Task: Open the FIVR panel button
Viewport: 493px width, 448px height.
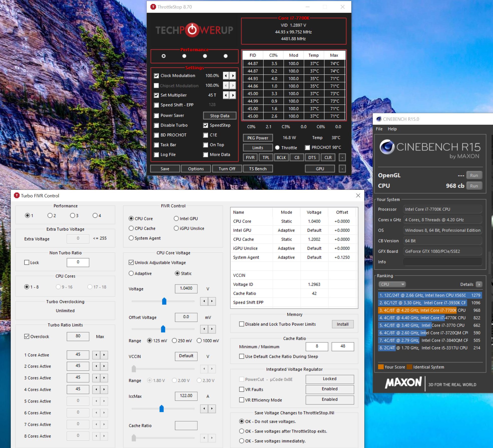Action: (250, 158)
